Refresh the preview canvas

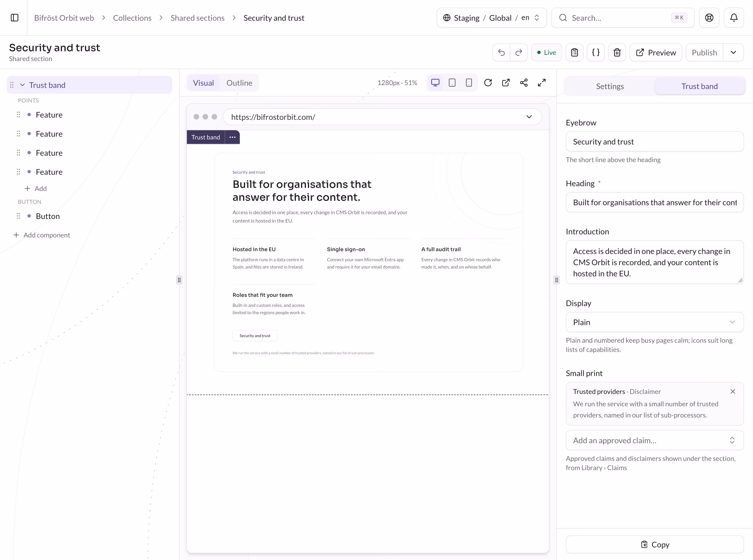pyautogui.click(x=488, y=83)
